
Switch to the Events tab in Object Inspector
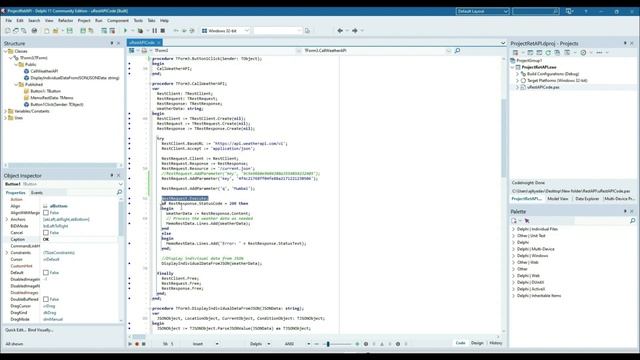tap(37, 193)
